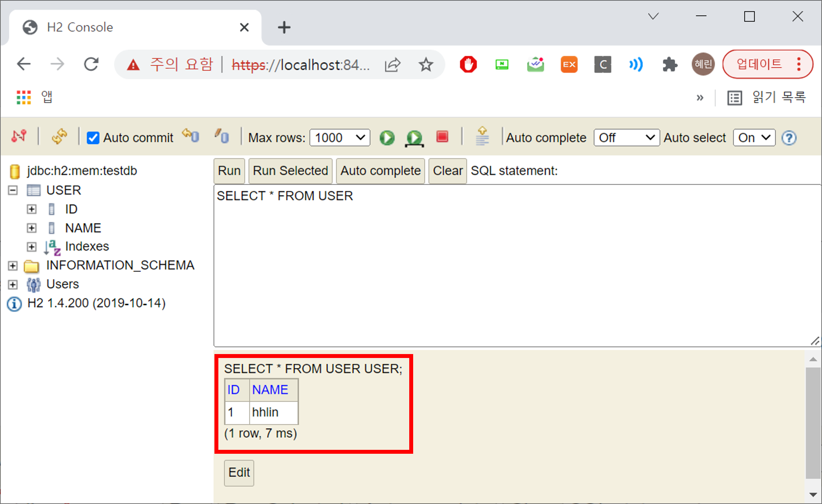Toggle the Auto commit checkbox
The width and height of the screenshot is (822, 504).
point(93,138)
